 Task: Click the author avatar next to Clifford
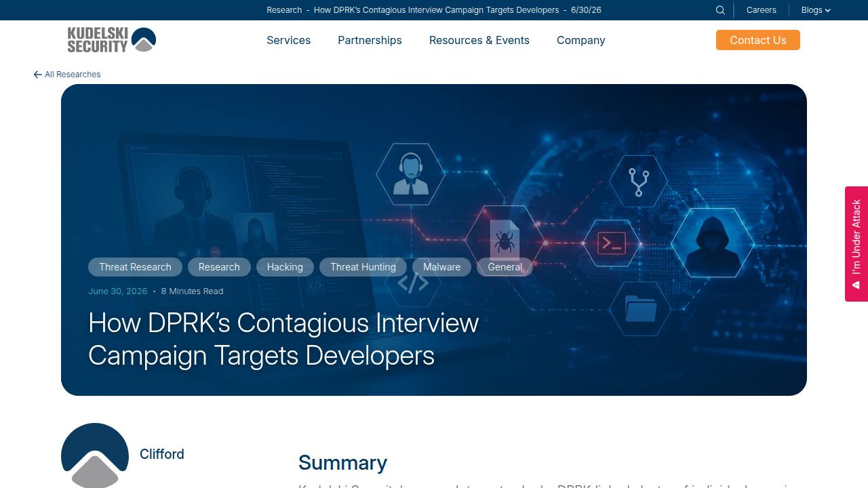tap(95, 455)
